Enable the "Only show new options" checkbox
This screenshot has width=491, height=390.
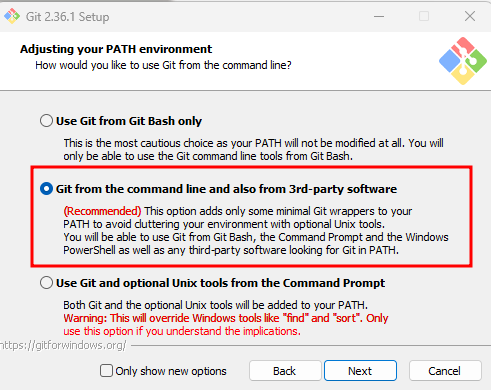[106, 371]
